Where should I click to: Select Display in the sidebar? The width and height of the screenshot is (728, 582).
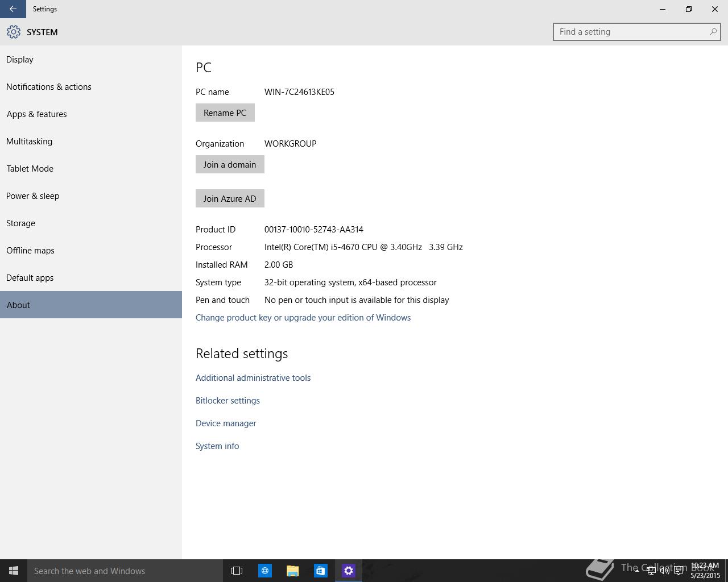[x=91, y=60]
